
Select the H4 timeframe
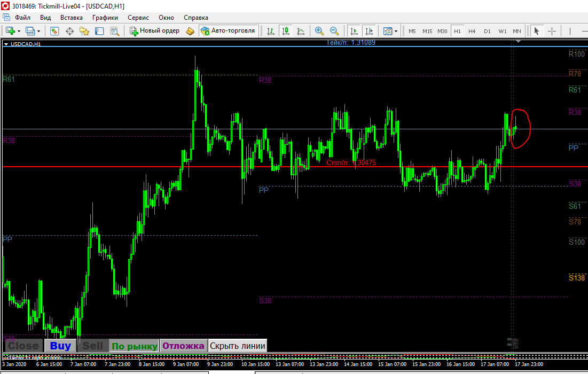(x=472, y=31)
